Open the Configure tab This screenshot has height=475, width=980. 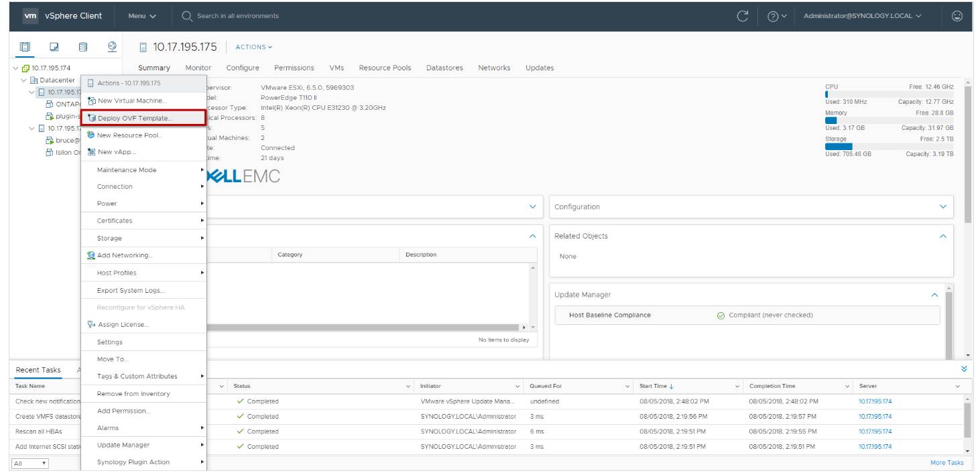point(243,68)
